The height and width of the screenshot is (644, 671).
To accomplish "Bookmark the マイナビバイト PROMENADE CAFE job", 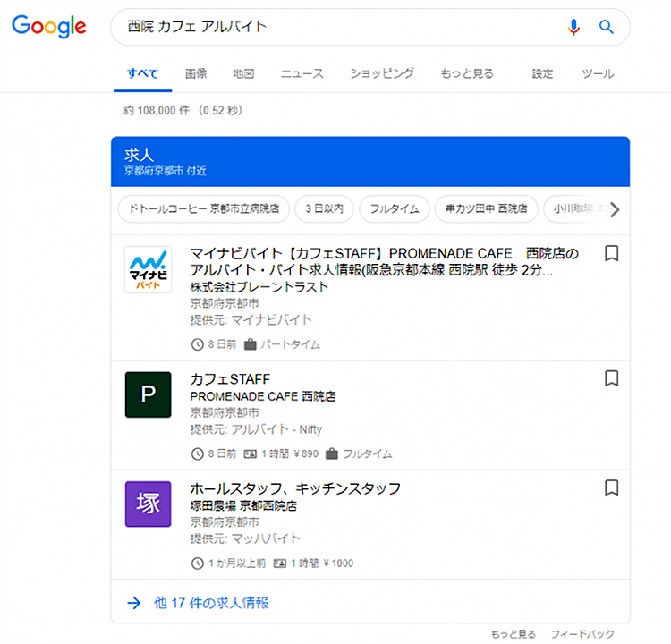I will click(611, 253).
